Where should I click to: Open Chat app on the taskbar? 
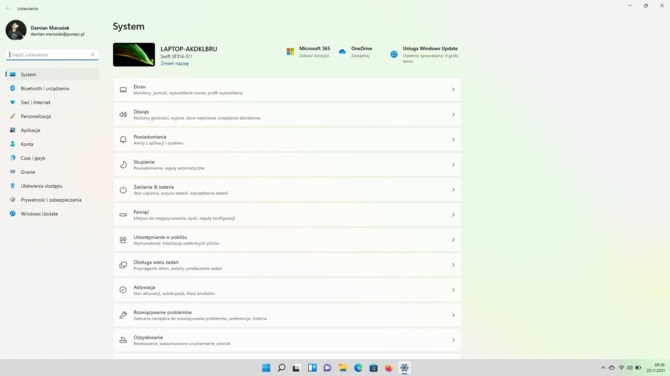(x=327, y=368)
